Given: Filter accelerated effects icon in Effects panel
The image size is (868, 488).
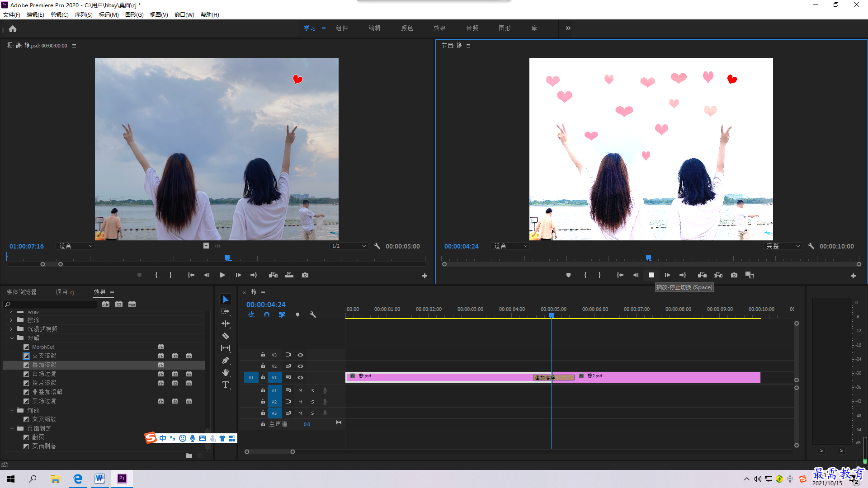Looking at the screenshot, I should [106, 305].
